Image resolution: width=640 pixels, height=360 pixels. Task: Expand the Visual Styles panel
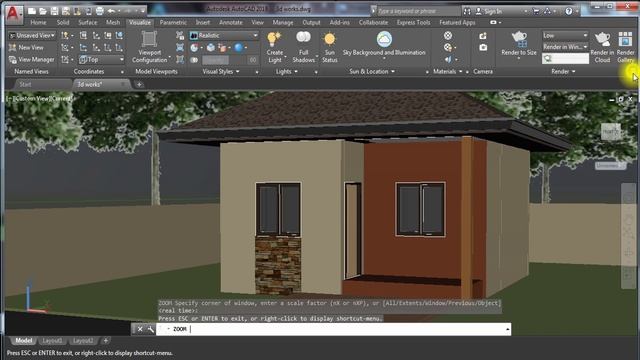(x=221, y=71)
